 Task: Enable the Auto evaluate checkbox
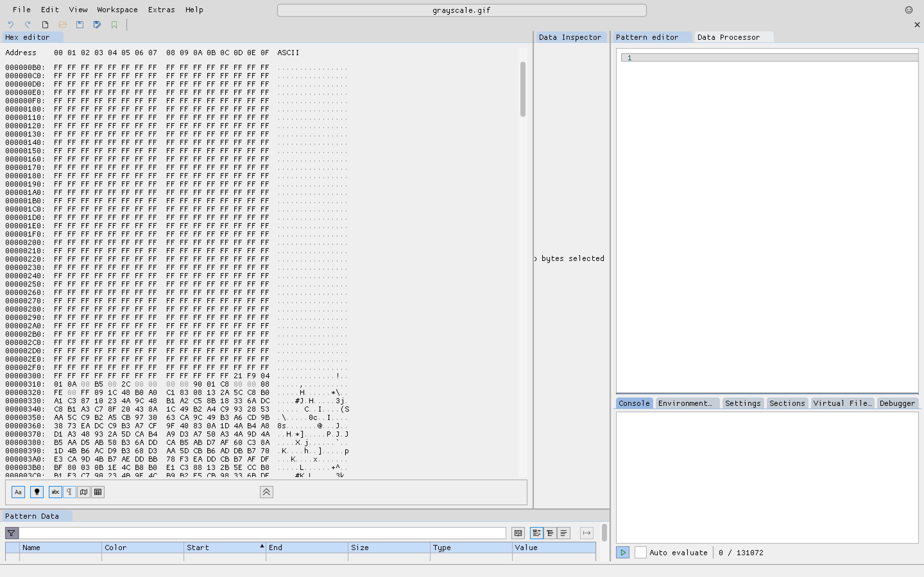640,552
